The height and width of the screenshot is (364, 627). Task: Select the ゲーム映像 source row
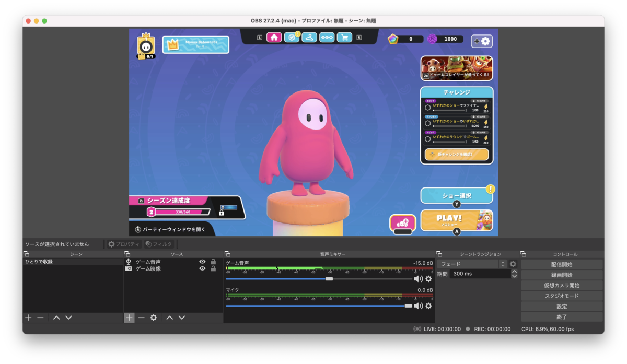point(173,268)
